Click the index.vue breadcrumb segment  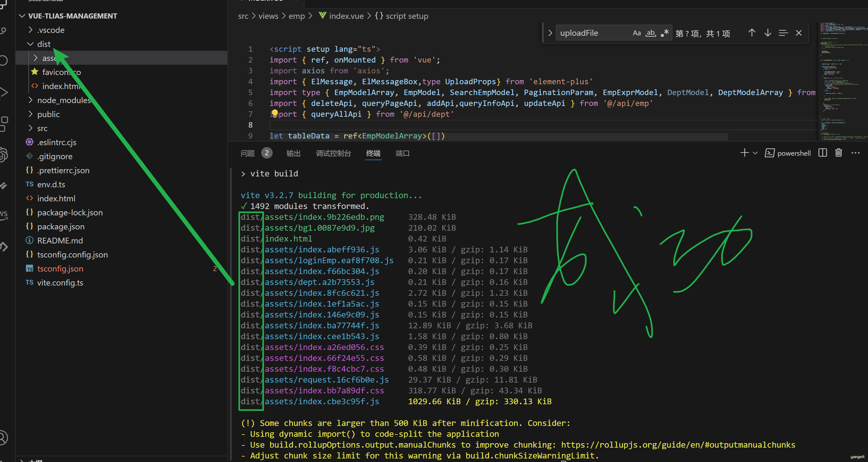click(346, 16)
